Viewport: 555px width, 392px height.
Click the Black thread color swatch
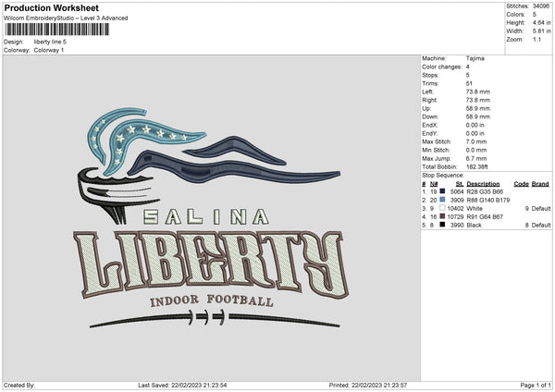[x=442, y=225]
